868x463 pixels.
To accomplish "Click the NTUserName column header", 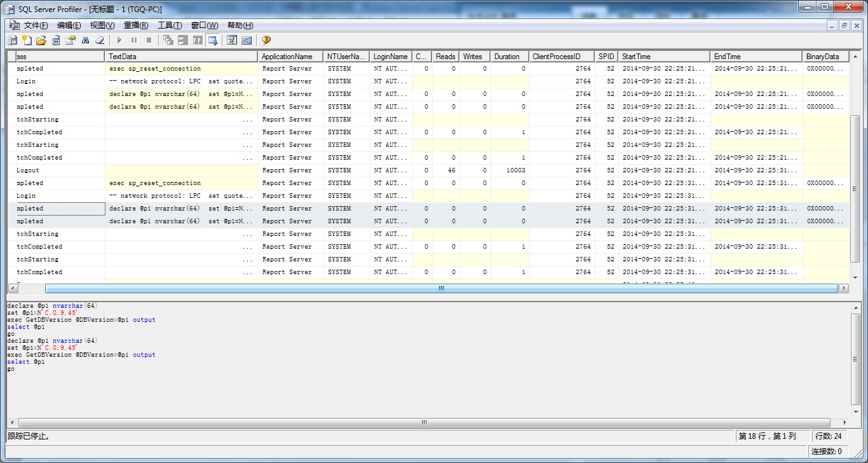I will click(x=347, y=57).
